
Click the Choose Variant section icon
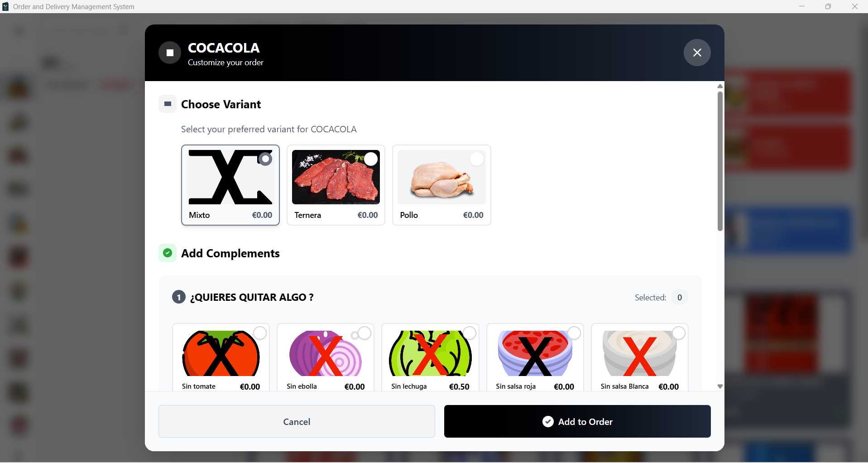click(168, 104)
